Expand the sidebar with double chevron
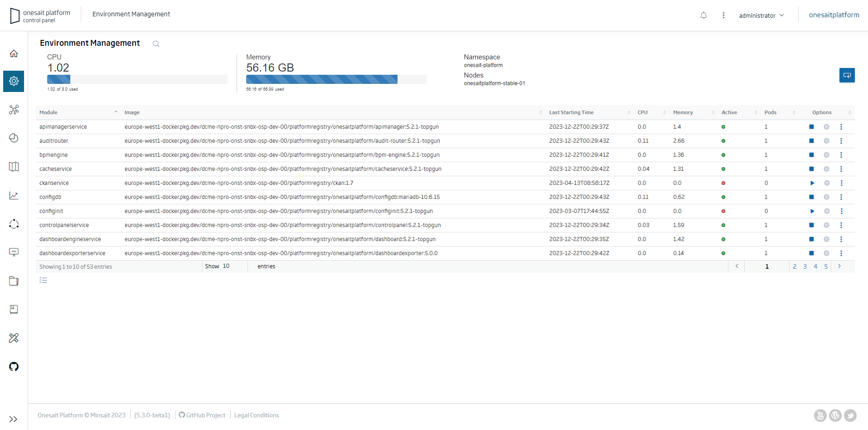868x430 pixels. [14, 419]
